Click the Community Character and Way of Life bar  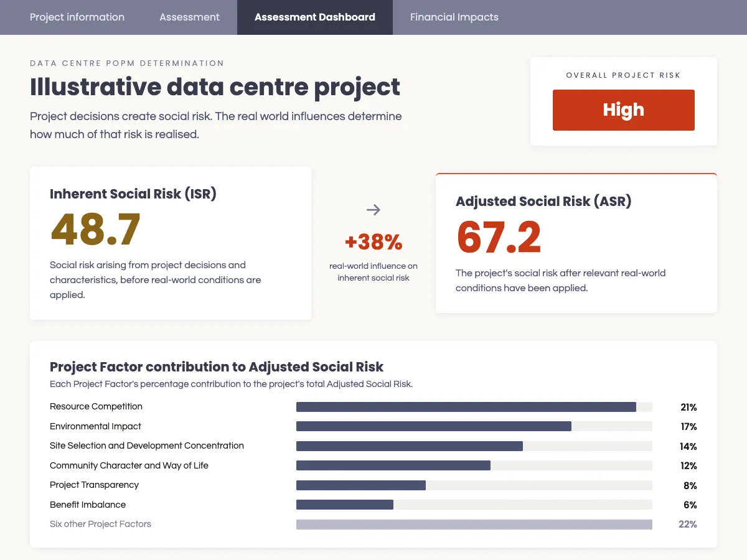[474, 466]
